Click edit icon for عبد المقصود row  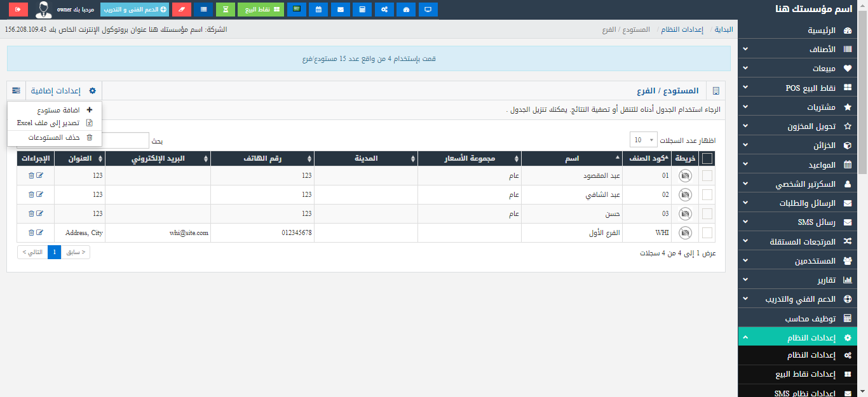pyautogui.click(x=40, y=176)
